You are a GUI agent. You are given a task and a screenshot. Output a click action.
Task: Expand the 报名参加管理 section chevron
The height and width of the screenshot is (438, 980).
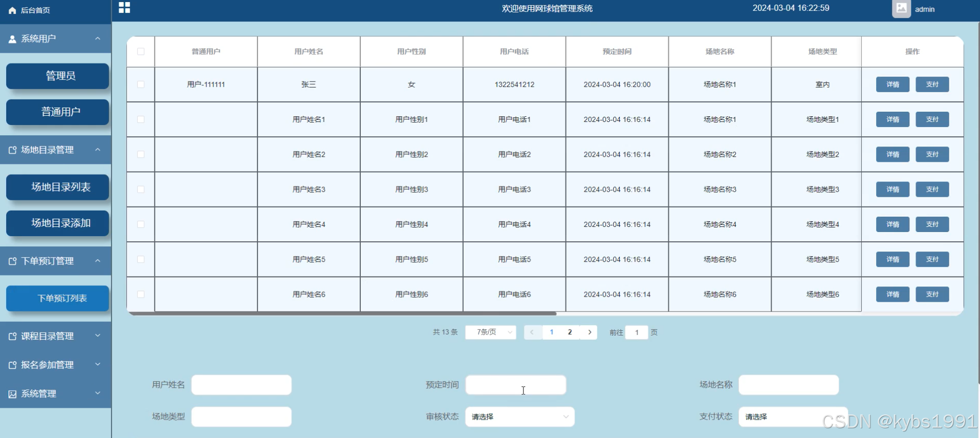point(98,364)
